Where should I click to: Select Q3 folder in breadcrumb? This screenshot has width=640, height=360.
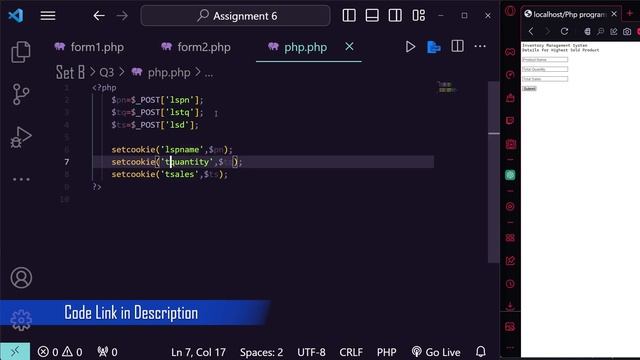click(x=107, y=73)
